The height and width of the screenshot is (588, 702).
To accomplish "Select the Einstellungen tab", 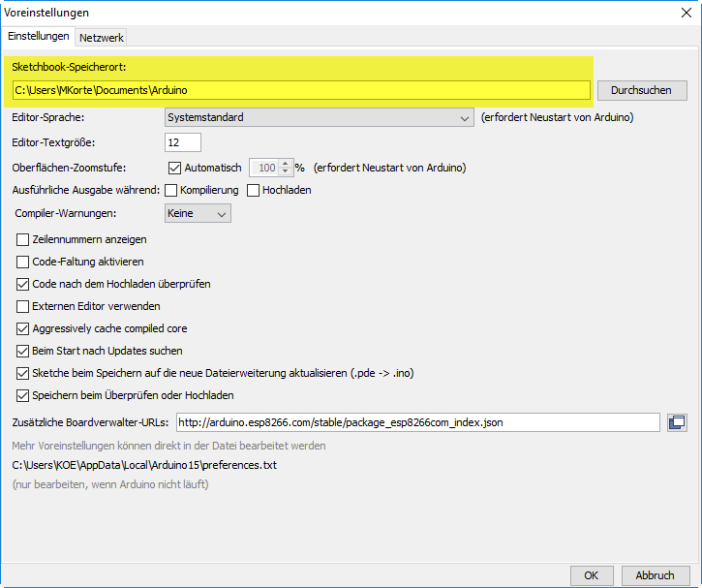I will pyautogui.click(x=39, y=36).
